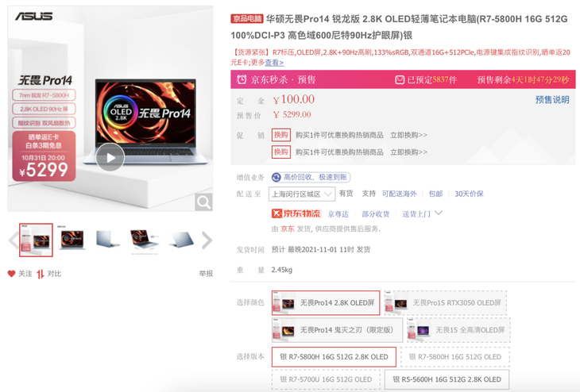Viewport: 580px width, 392px height.
Task: Expand logistics services chevron after 送货上门
Action: point(439,213)
